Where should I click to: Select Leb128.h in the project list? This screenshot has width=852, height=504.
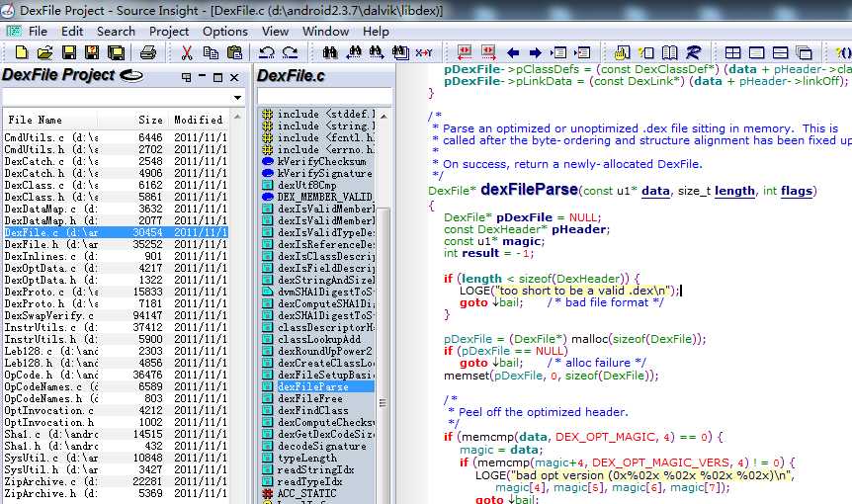pos(116,363)
